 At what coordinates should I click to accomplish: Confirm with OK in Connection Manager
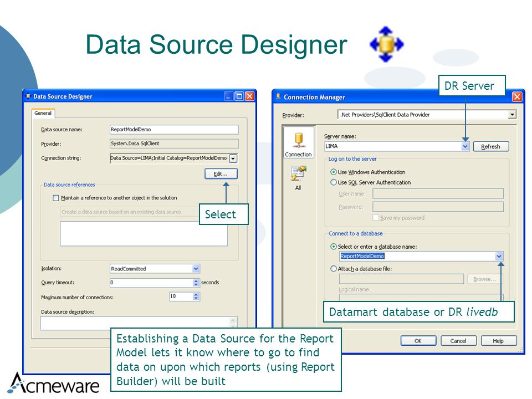pyautogui.click(x=418, y=341)
